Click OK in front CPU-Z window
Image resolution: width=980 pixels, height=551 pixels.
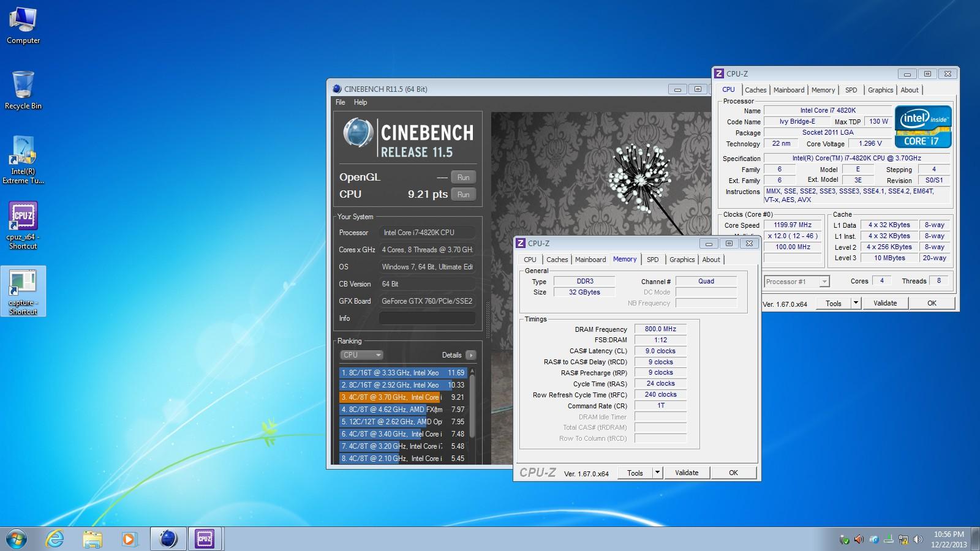733,473
